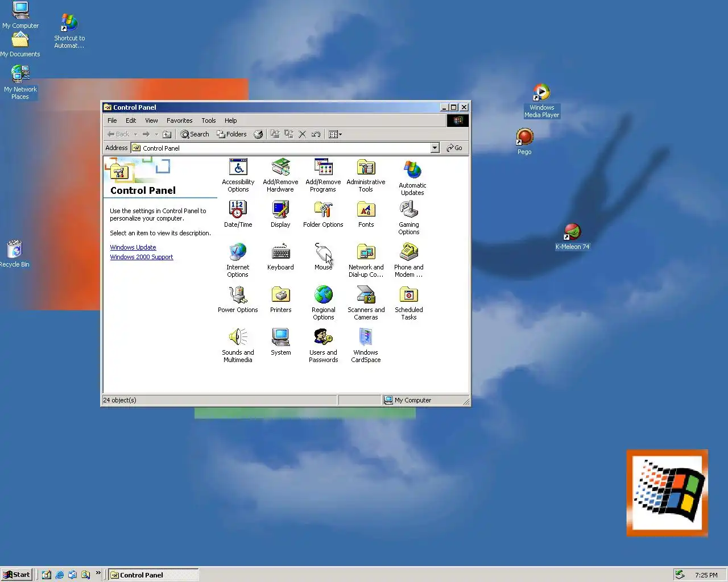Select Windows CardSpace icon

[x=366, y=338]
